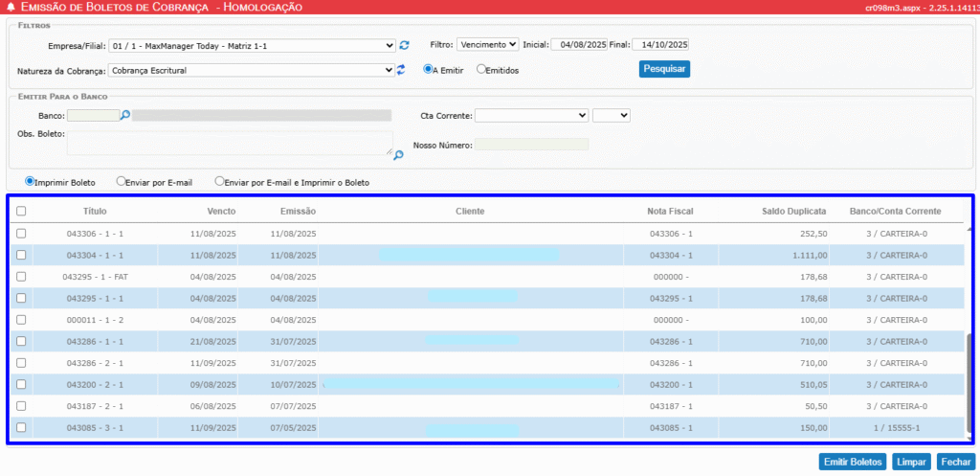Open the Empresa/Filial dropdown
The image size is (980, 476).
coord(253,45)
